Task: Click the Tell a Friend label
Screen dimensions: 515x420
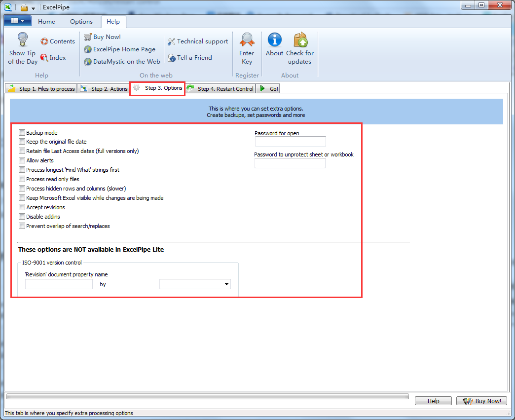Action: [x=194, y=58]
